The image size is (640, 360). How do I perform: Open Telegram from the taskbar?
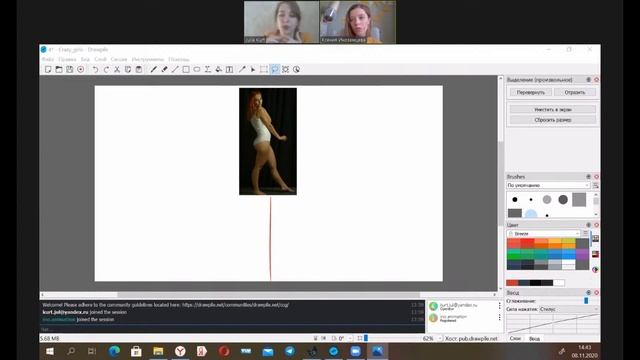[290, 351]
